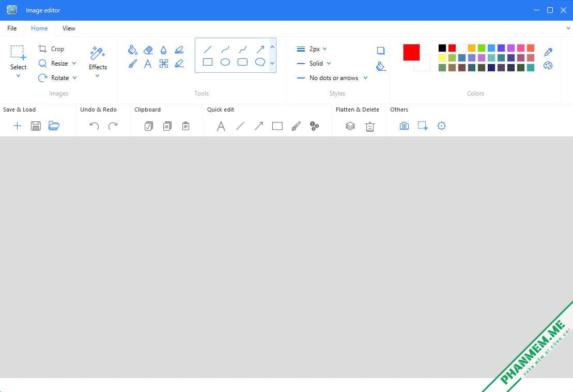This screenshot has width=573, height=392.
Task: Switch to the Home tab
Action: pos(39,28)
